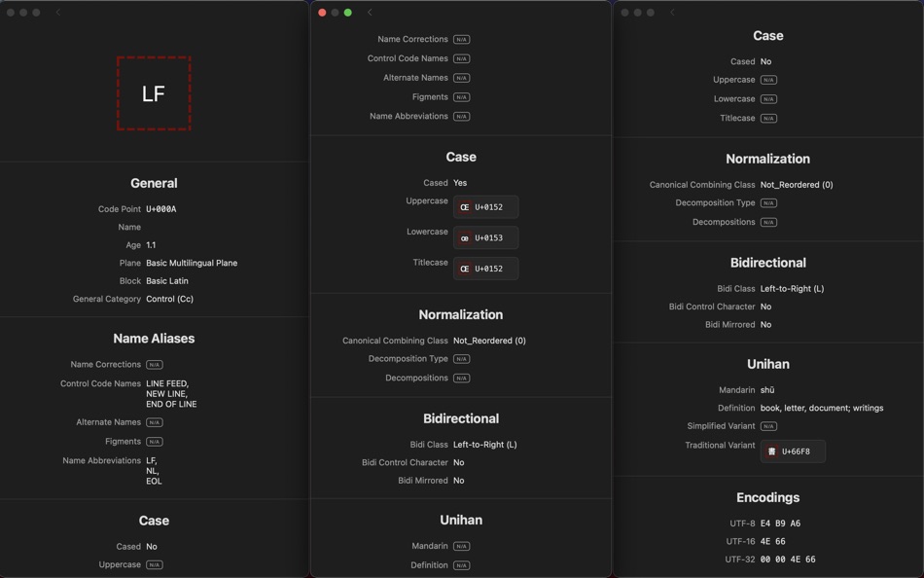The image size is (924, 578).
Task: Click the Œ glyph icon in Titlecase row
Action: tap(465, 269)
